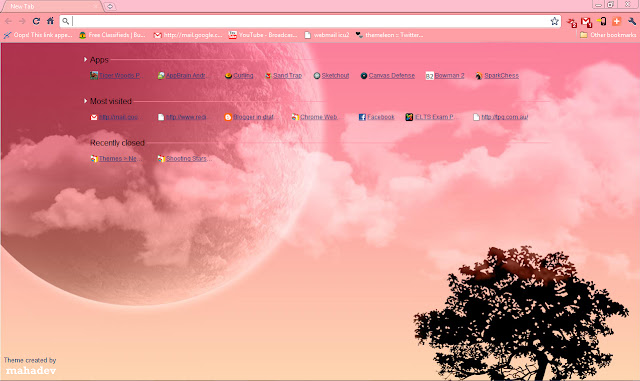Click the SparkChess knight icon

479,76
